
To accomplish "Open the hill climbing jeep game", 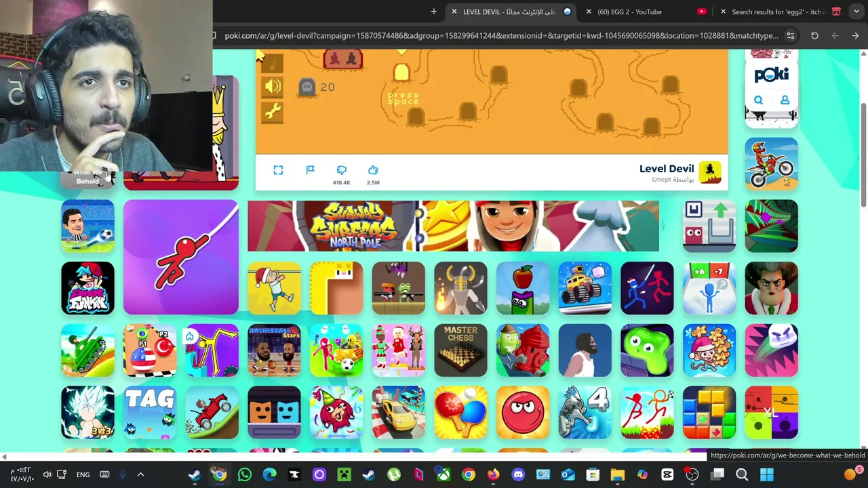I will coord(212,413).
